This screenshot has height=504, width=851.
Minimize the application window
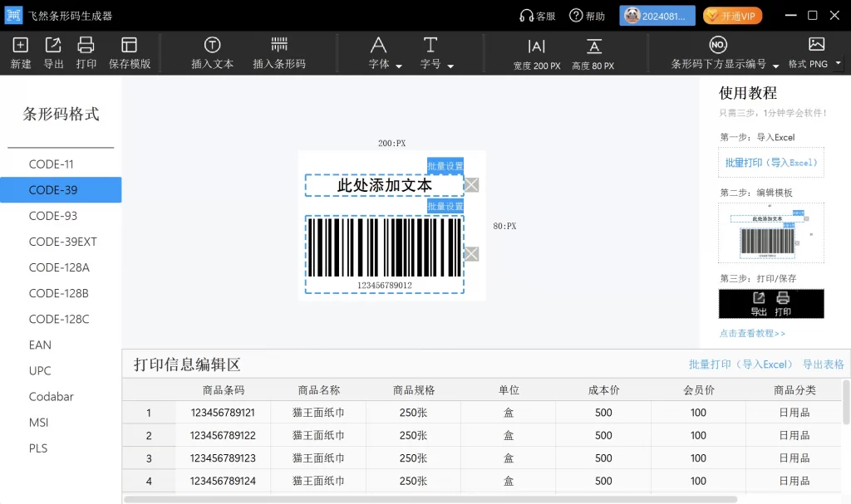[x=791, y=15]
